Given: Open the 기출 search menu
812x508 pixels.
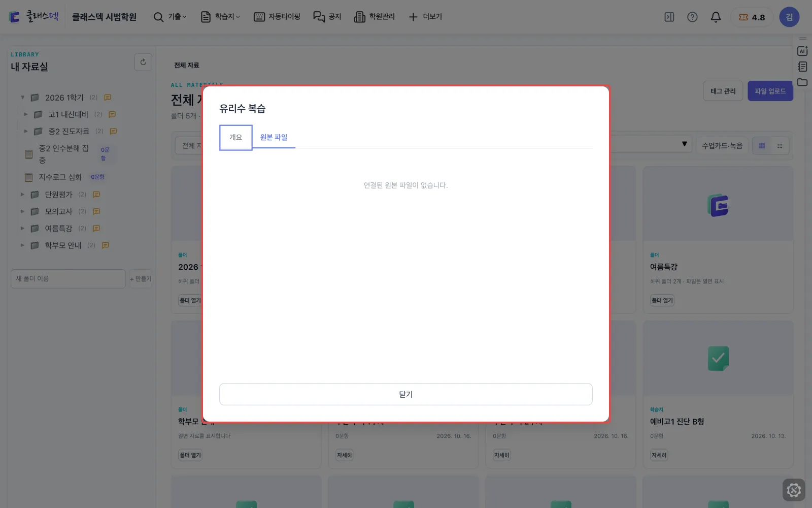Looking at the screenshot, I should pos(170,17).
